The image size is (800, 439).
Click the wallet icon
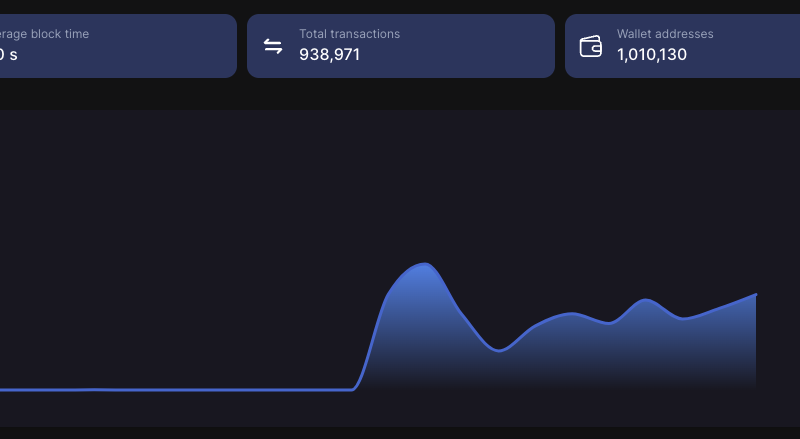(x=591, y=46)
